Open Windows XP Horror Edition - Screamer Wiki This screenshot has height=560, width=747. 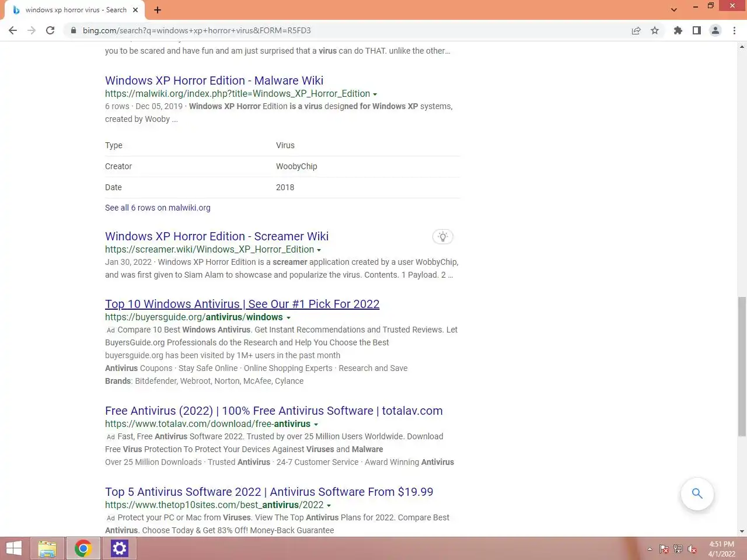(217, 236)
